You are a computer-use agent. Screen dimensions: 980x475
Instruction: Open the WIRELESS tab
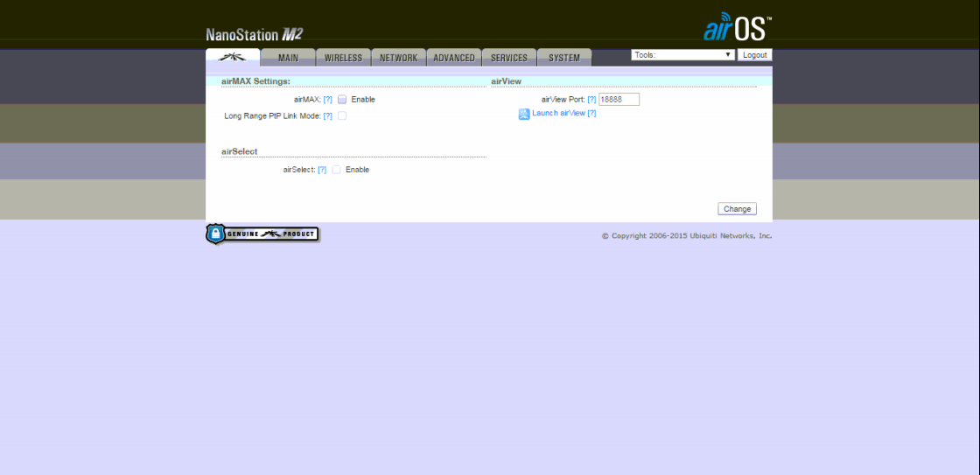(343, 58)
